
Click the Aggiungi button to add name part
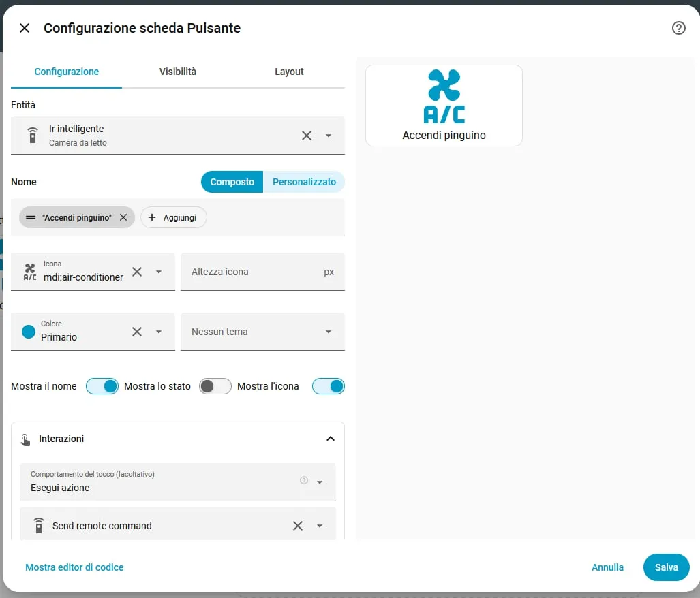click(174, 218)
